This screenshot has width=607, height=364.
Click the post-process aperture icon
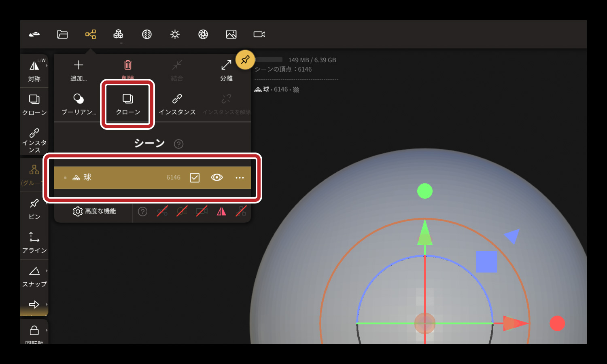click(x=203, y=34)
